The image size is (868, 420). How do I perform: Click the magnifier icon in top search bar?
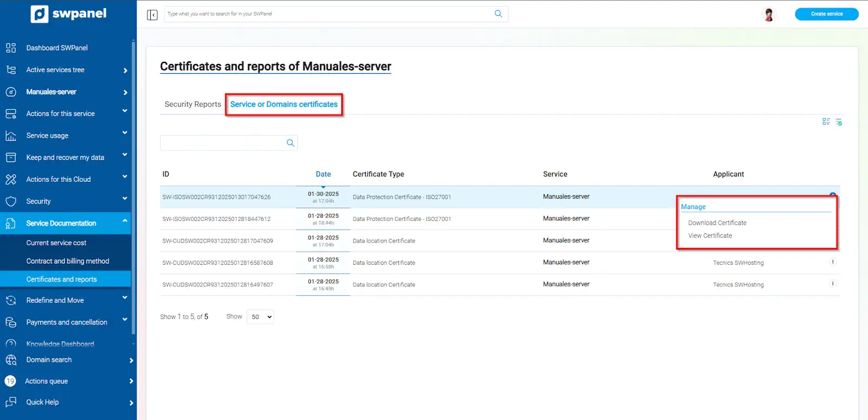coord(498,14)
